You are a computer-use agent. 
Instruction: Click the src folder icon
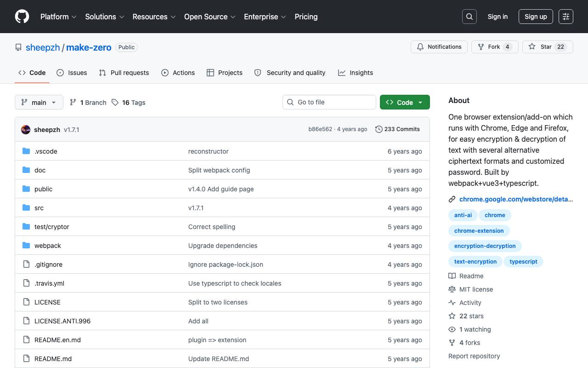point(26,208)
